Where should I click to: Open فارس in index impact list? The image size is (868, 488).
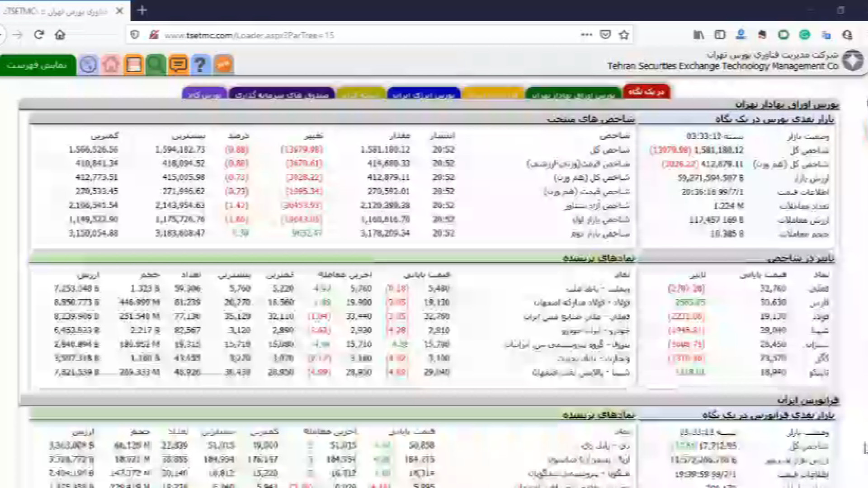[x=820, y=302]
